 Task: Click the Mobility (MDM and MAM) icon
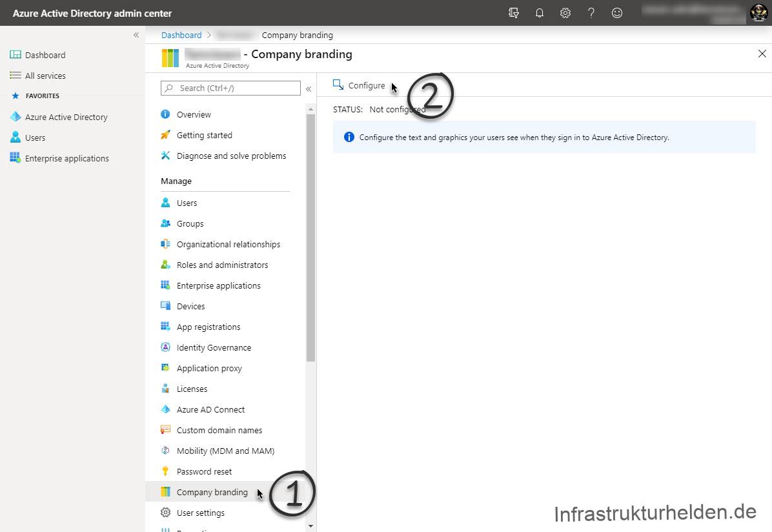point(165,450)
